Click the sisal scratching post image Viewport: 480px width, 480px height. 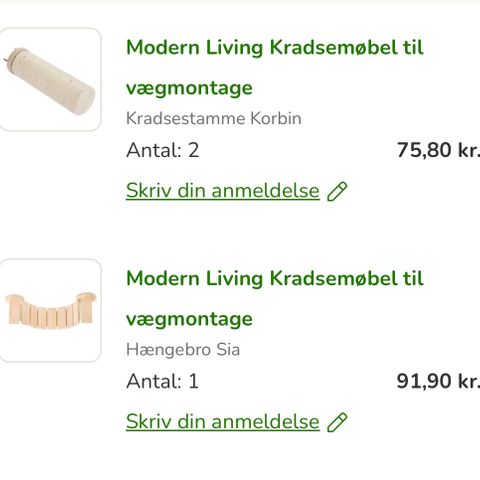pos(50,81)
